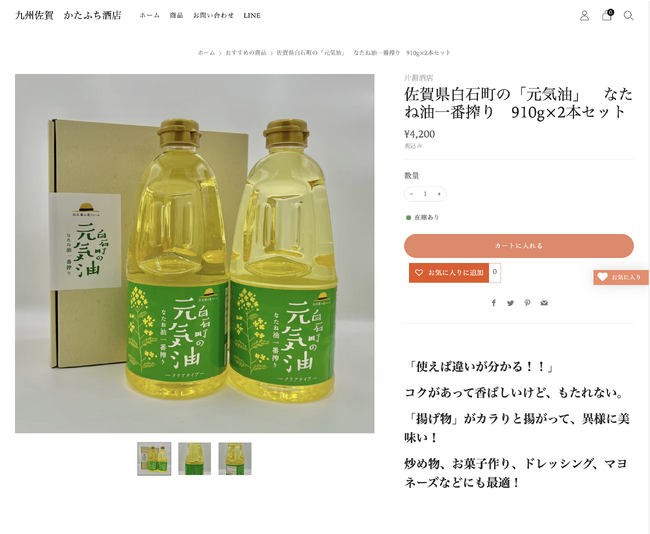Image resolution: width=650 pixels, height=534 pixels.
Task: Open the search magnifier icon
Action: pyautogui.click(x=628, y=16)
